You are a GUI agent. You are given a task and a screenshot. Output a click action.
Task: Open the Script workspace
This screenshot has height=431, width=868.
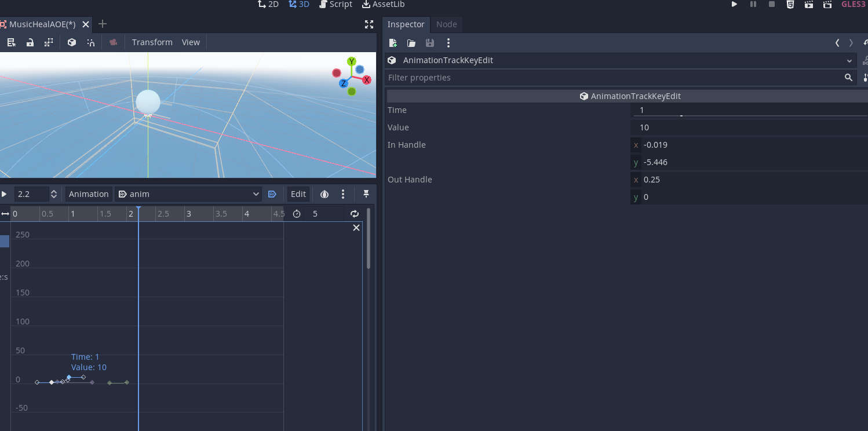pyautogui.click(x=335, y=4)
